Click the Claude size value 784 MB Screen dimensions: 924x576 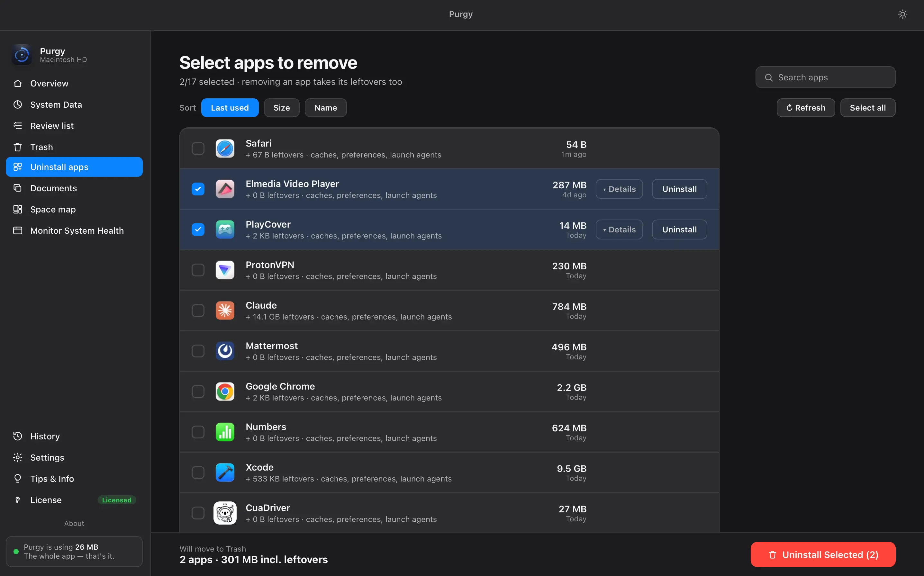point(569,306)
